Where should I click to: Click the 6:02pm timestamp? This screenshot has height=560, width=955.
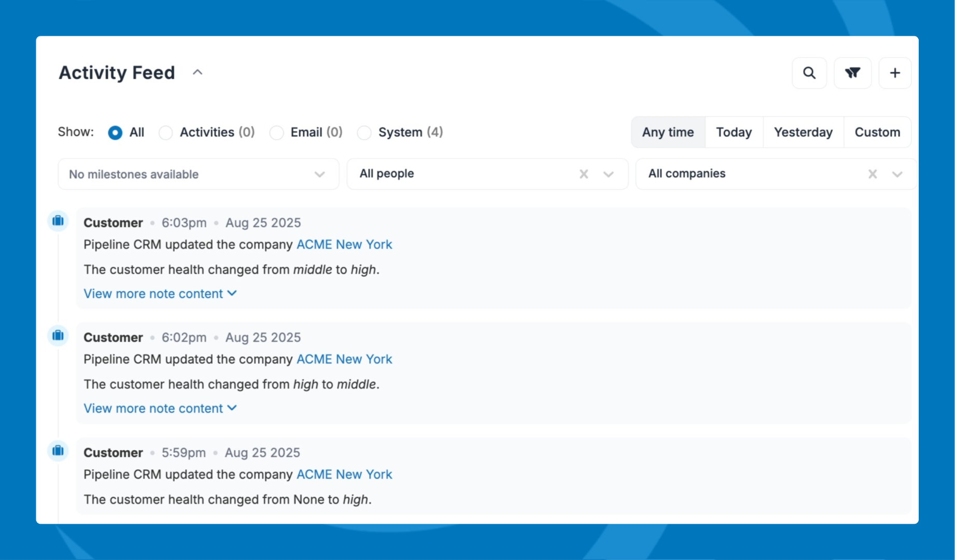pos(184,338)
